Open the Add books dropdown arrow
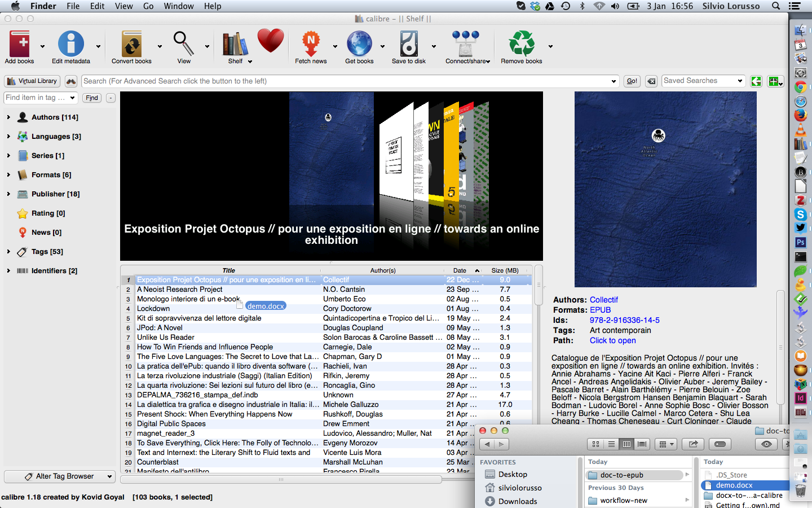The width and height of the screenshot is (812, 508). pos(42,46)
